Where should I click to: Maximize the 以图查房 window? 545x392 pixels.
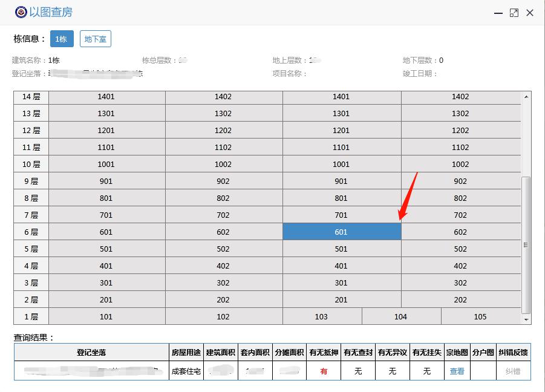point(514,13)
